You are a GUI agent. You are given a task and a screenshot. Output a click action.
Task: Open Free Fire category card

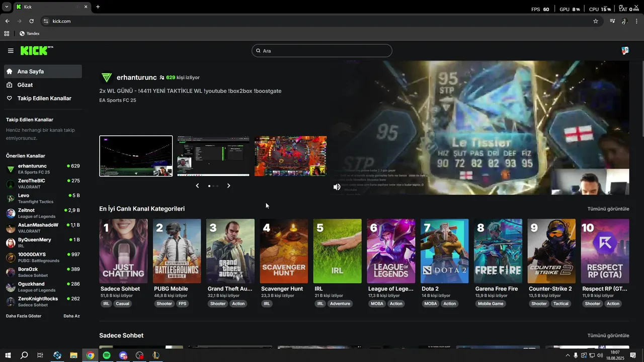coord(498,251)
